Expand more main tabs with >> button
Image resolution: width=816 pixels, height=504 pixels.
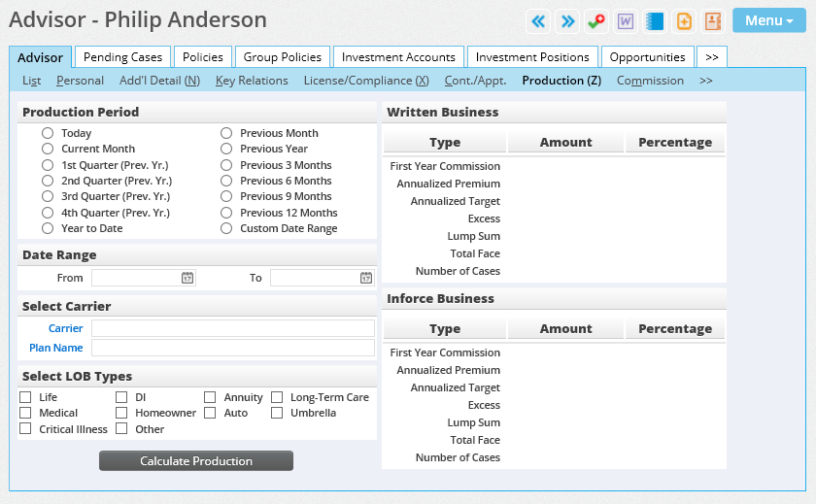tap(712, 57)
